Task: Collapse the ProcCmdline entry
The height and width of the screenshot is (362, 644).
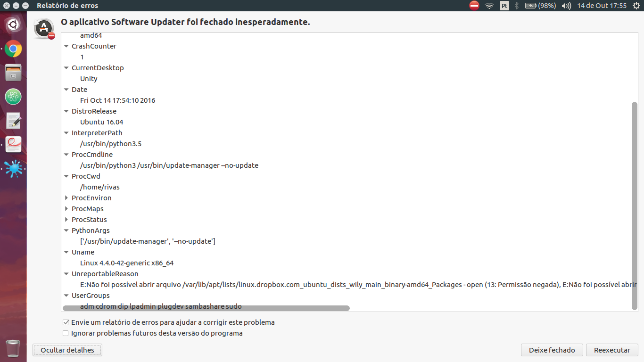Action: (66, 155)
